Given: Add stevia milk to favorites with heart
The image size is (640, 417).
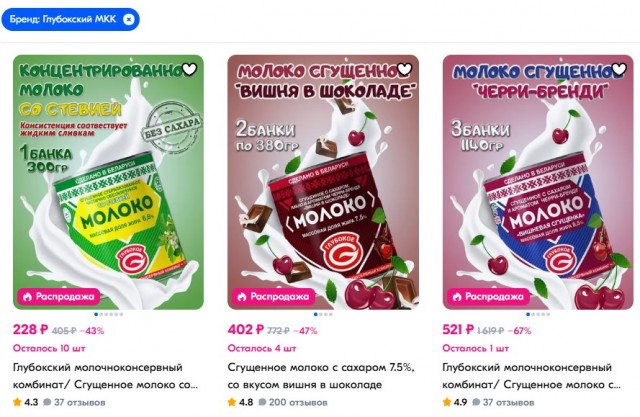Looking at the screenshot, I should coord(189,70).
